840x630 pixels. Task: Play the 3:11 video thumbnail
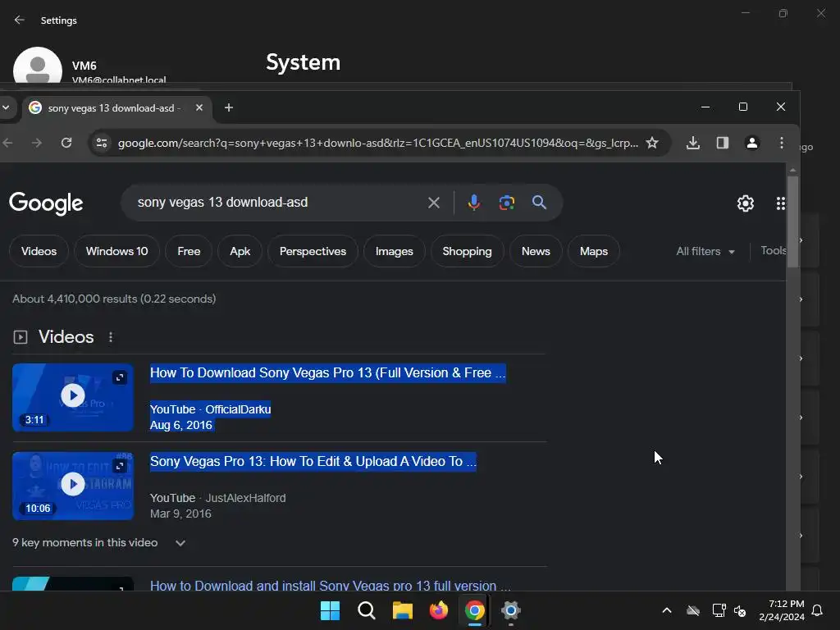(73, 396)
